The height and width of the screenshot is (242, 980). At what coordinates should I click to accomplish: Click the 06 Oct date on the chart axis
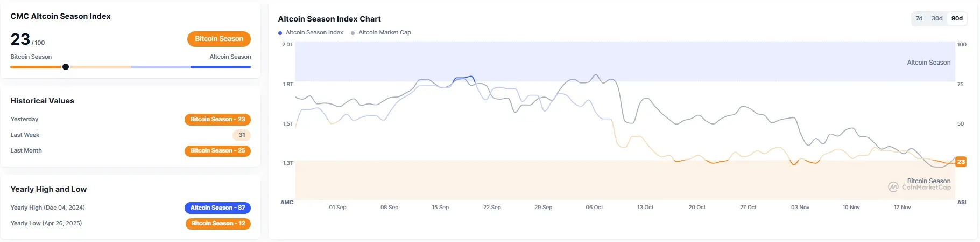[594, 208]
